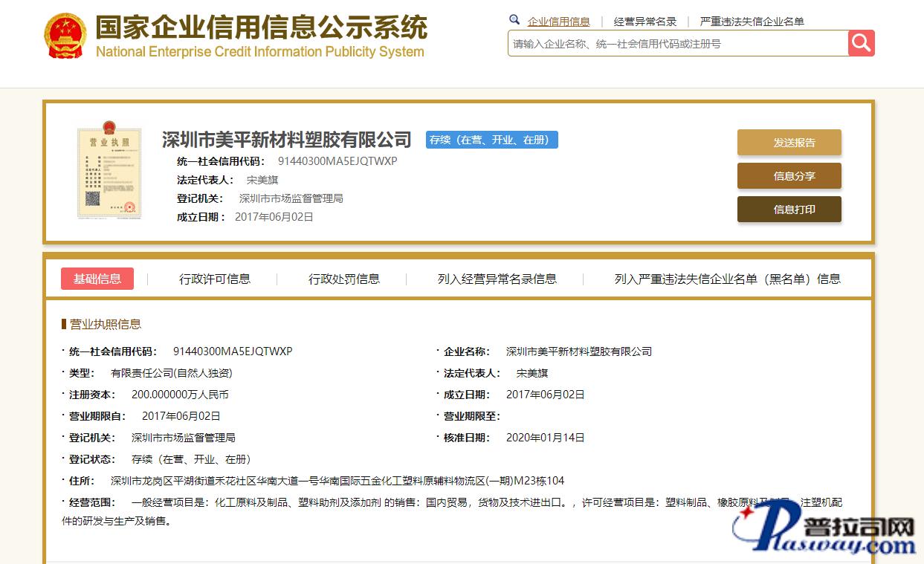This screenshot has height=564, width=924.
Task: Click the national emblem logo
Action: 65,36
